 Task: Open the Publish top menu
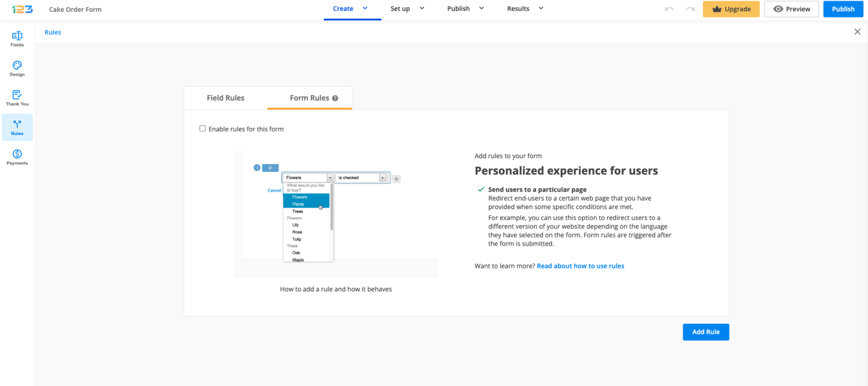(x=458, y=8)
